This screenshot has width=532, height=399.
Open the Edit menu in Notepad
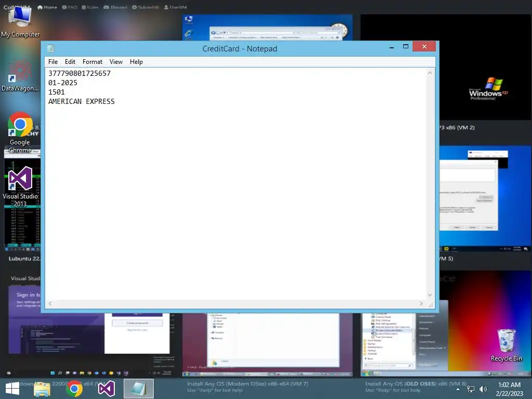70,62
